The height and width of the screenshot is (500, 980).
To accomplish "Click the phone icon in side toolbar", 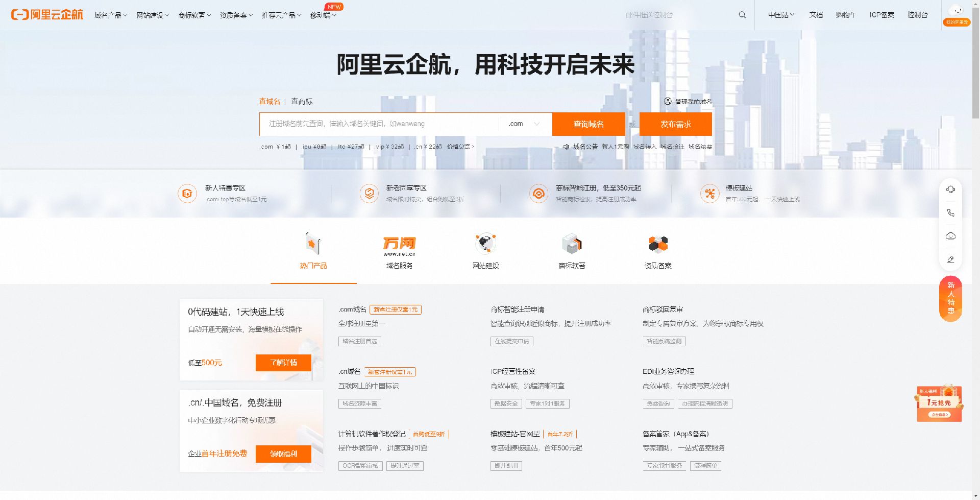I will (x=950, y=213).
